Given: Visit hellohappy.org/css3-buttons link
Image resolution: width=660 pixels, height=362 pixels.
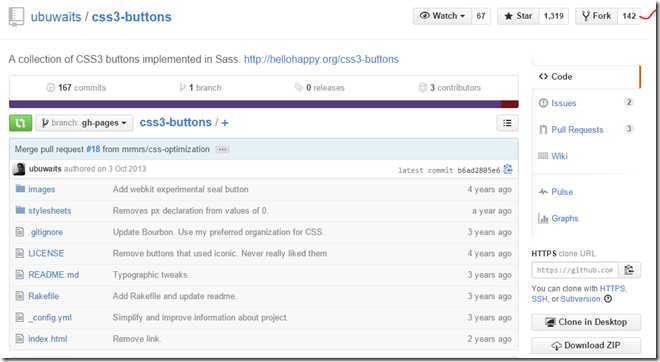Looking at the screenshot, I should coord(321,59).
